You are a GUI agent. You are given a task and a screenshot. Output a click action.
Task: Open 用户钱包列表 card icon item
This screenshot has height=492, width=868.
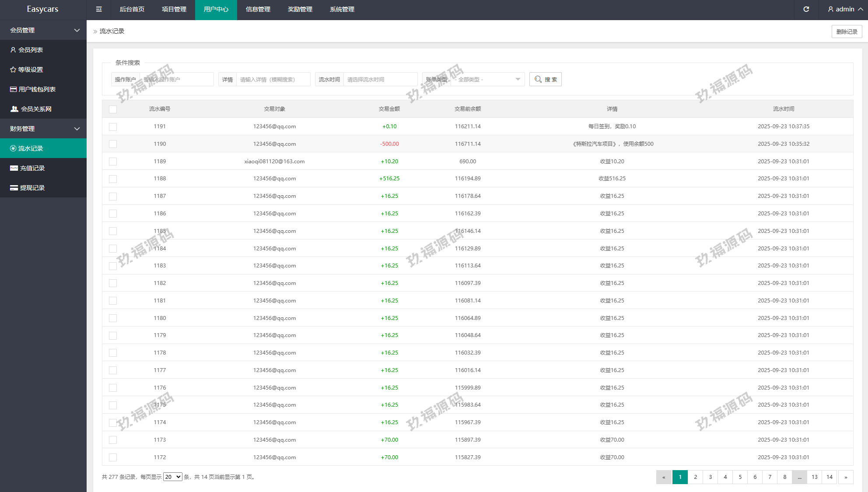pos(14,89)
